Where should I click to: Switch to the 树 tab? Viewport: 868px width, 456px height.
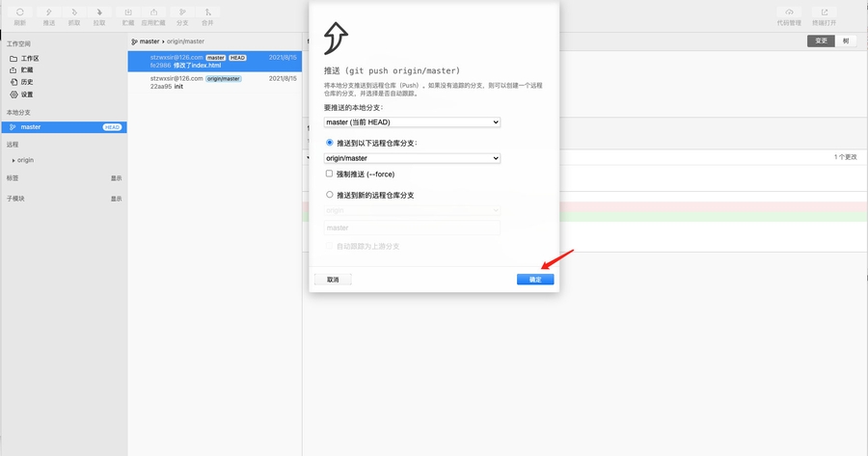coord(846,40)
